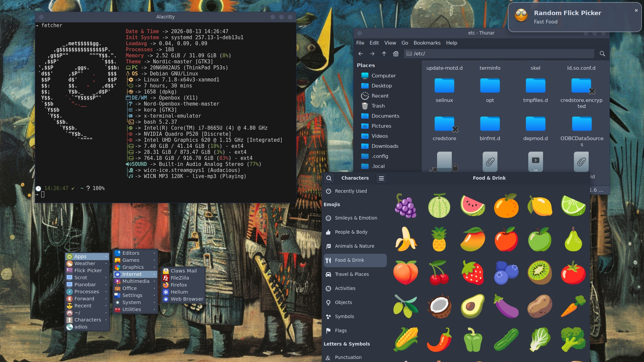Open Recently Used characters

point(355,191)
